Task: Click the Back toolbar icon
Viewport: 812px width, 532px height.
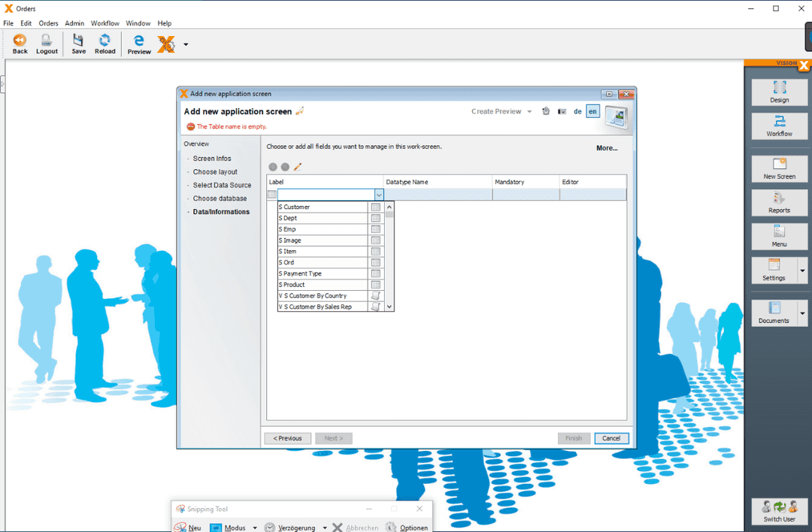Action: (20, 43)
